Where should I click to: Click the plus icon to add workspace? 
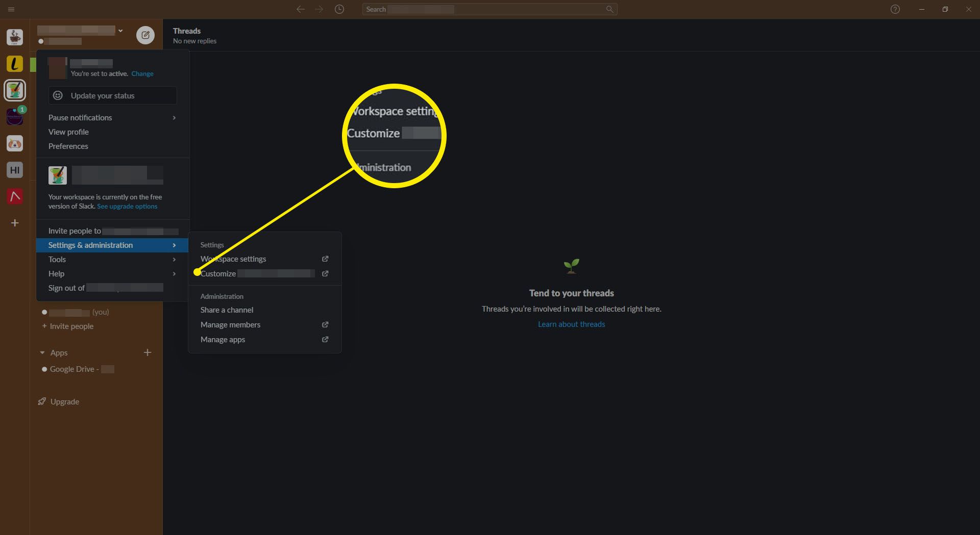(15, 223)
